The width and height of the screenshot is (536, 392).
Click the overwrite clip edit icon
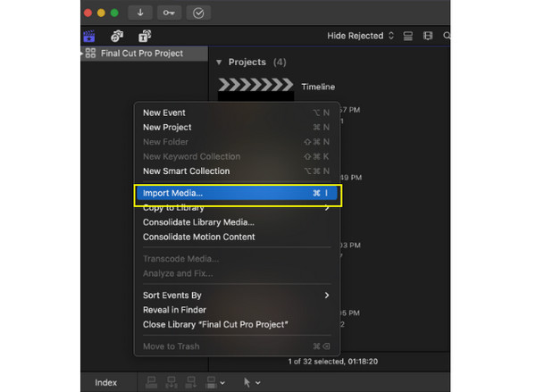211,382
